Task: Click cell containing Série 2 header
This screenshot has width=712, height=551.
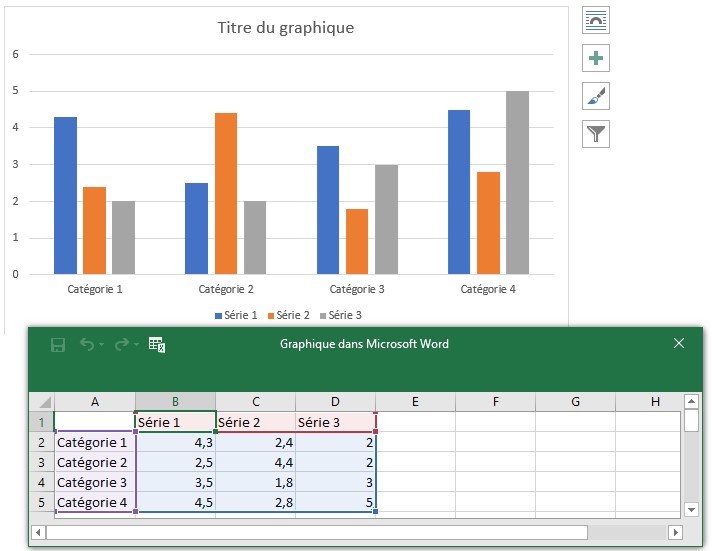Action: 255,422
